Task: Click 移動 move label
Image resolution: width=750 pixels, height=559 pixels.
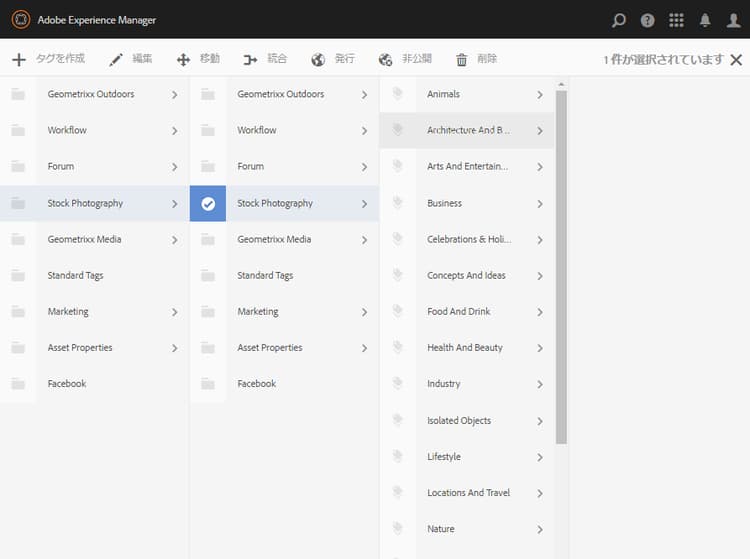Action: pyautogui.click(x=210, y=58)
